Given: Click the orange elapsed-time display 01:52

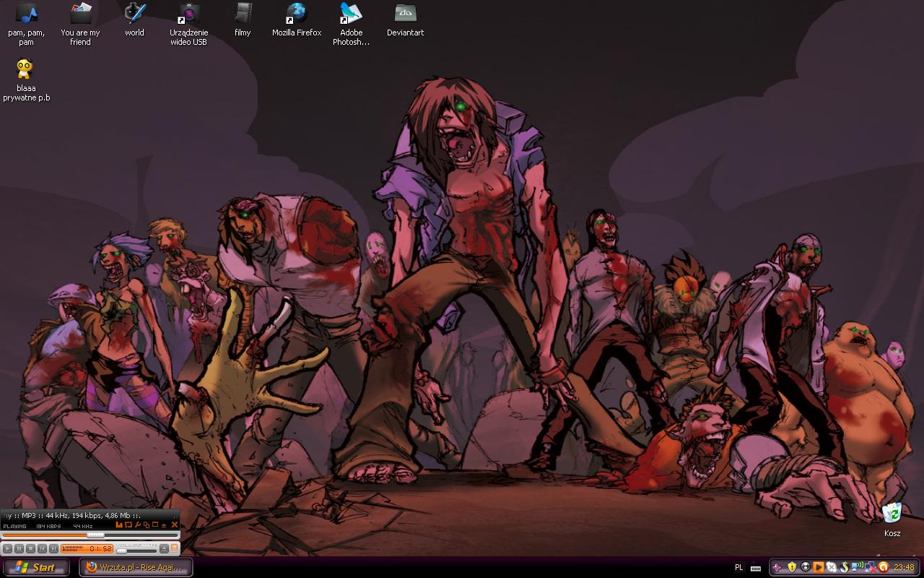Looking at the screenshot, I should pyautogui.click(x=100, y=548).
